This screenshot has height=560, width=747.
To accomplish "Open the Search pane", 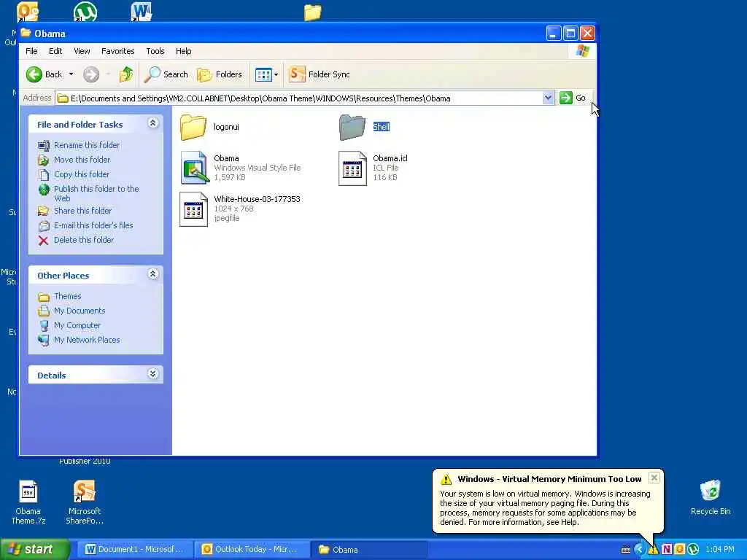I will (166, 74).
